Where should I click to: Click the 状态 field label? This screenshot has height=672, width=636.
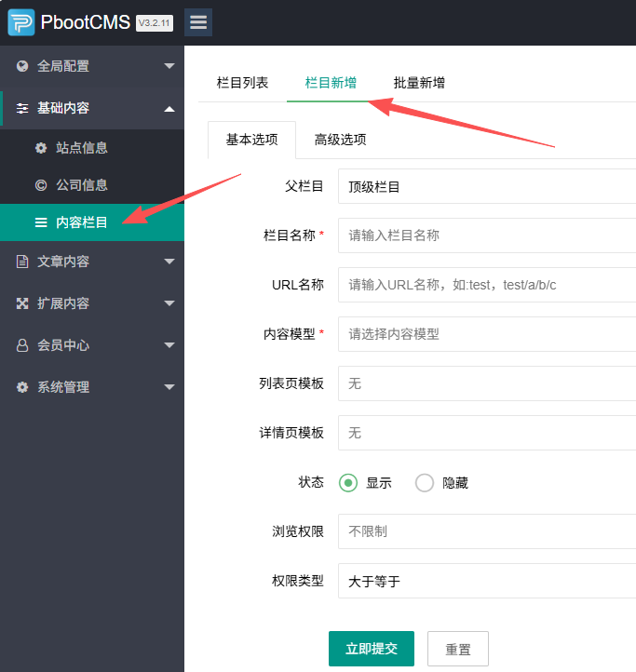(x=311, y=482)
